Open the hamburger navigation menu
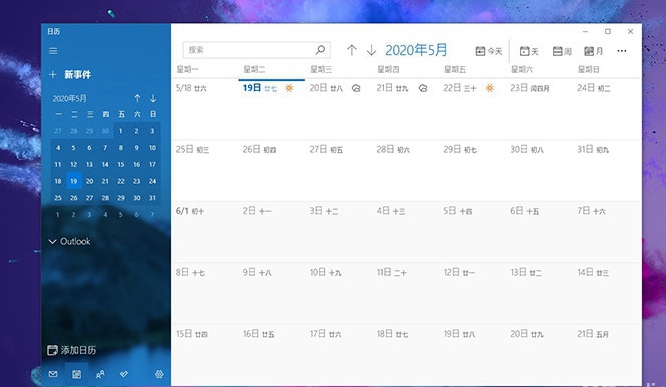This screenshot has width=666, height=387. (53, 51)
